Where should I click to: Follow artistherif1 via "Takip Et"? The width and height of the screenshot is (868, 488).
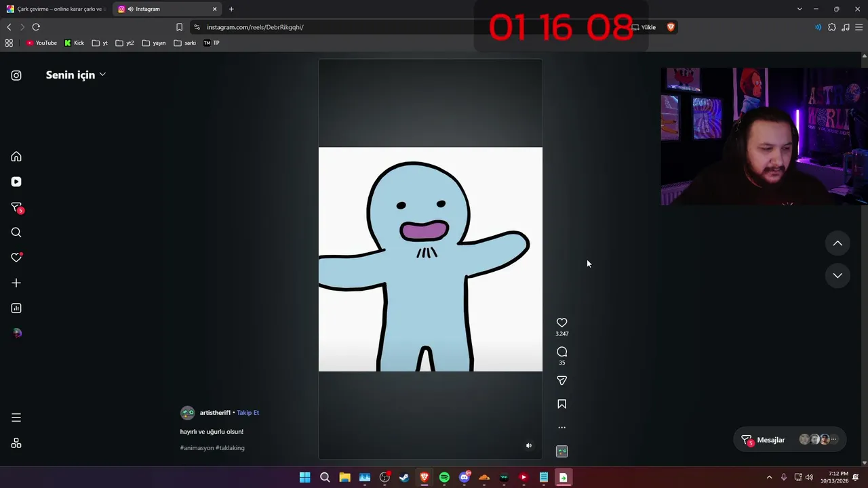tap(248, 413)
